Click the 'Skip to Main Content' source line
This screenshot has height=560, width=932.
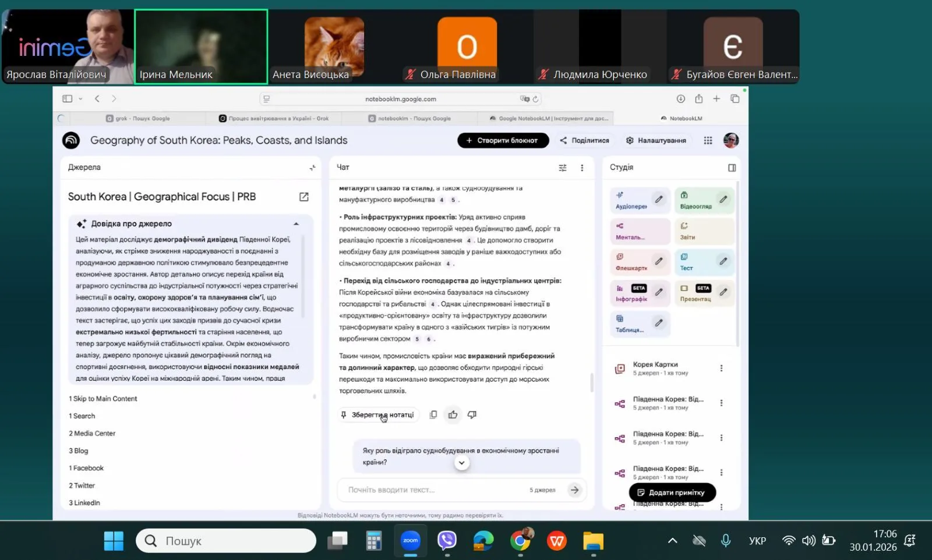tap(103, 399)
